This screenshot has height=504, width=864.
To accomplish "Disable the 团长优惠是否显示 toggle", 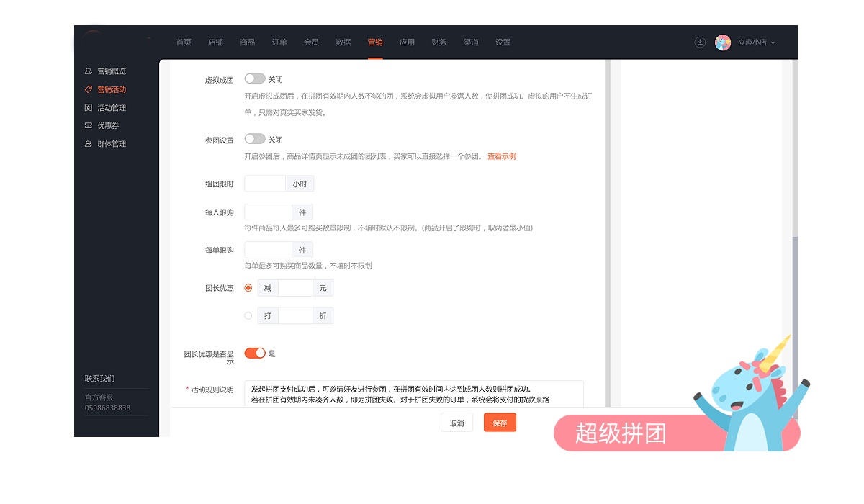I will click(255, 353).
